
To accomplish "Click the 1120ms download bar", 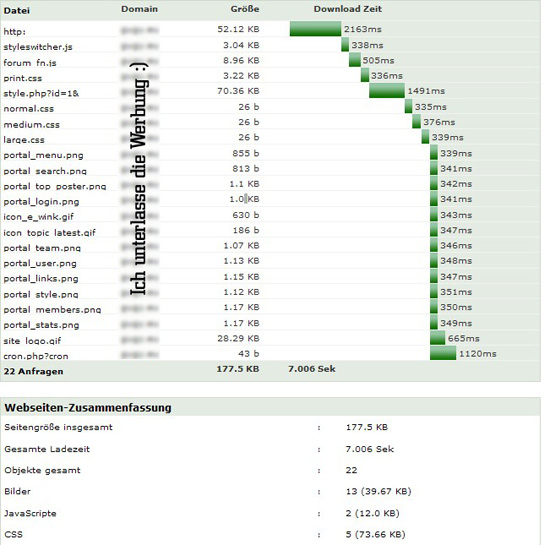I will [443, 354].
